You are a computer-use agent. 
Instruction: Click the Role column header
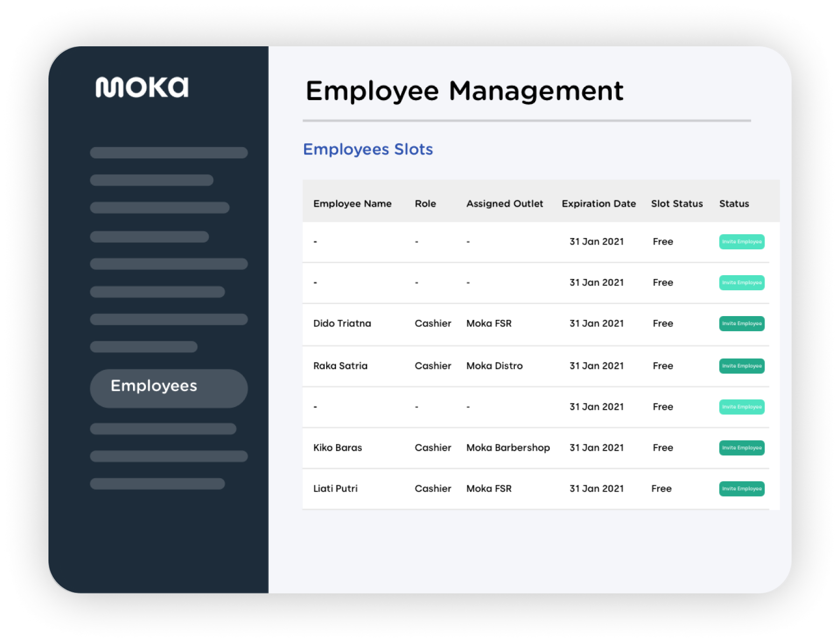point(425,204)
